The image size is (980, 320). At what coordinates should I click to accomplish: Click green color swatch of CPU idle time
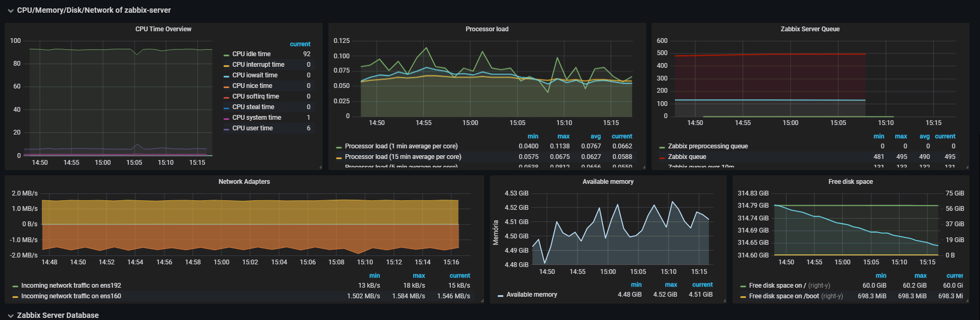click(x=226, y=55)
